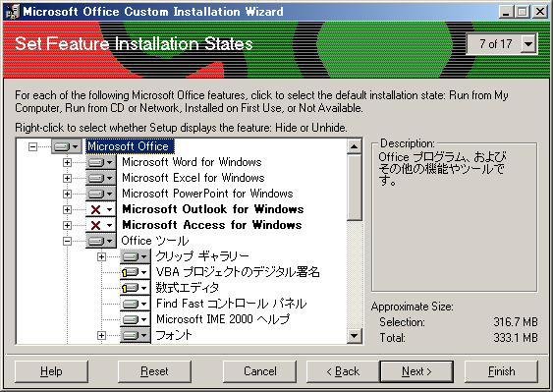Screen dimensions: 553x392
Task: Select the クリップ ギャラリー label
Action: point(202,256)
